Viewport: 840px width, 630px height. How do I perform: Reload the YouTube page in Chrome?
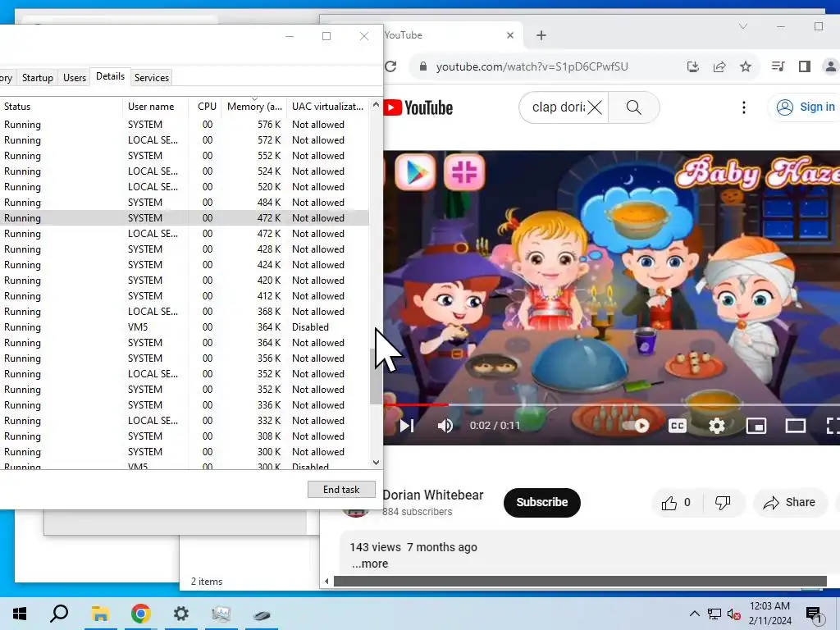[391, 66]
